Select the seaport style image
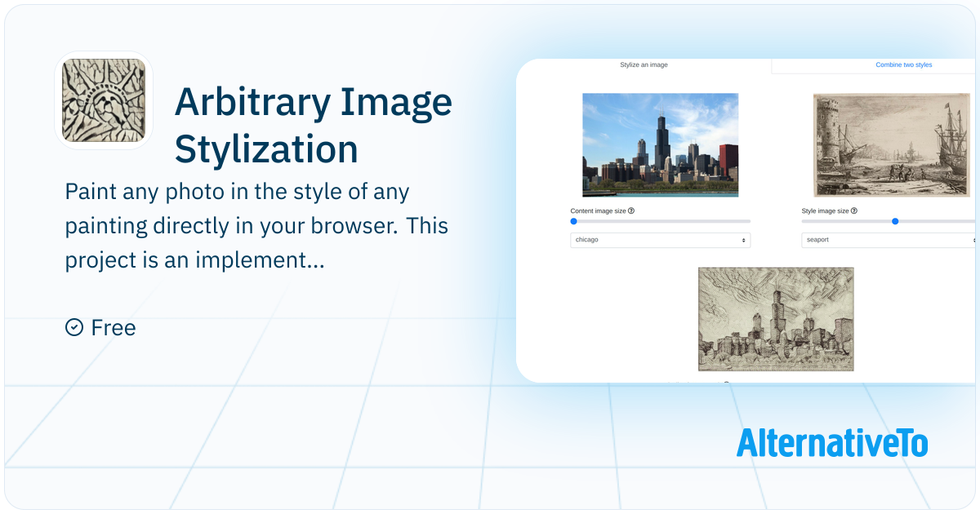Viewport: 980px width, 514px height. (x=891, y=144)
